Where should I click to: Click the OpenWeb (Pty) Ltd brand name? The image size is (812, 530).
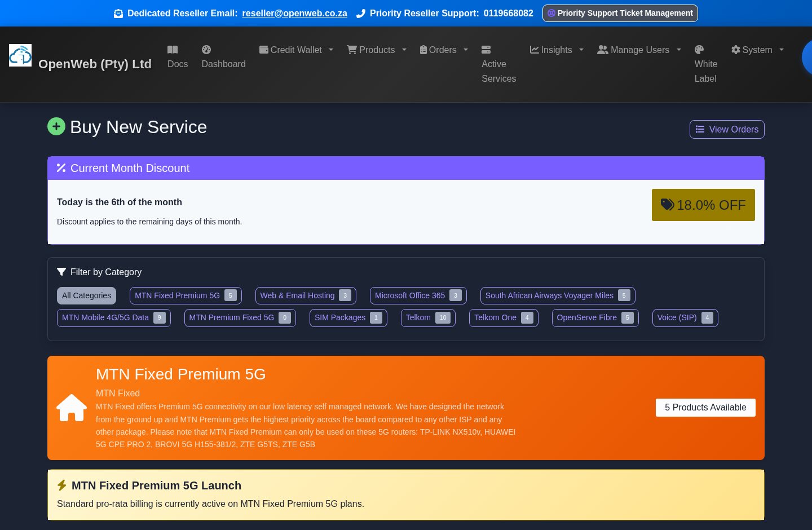point(95,64)
